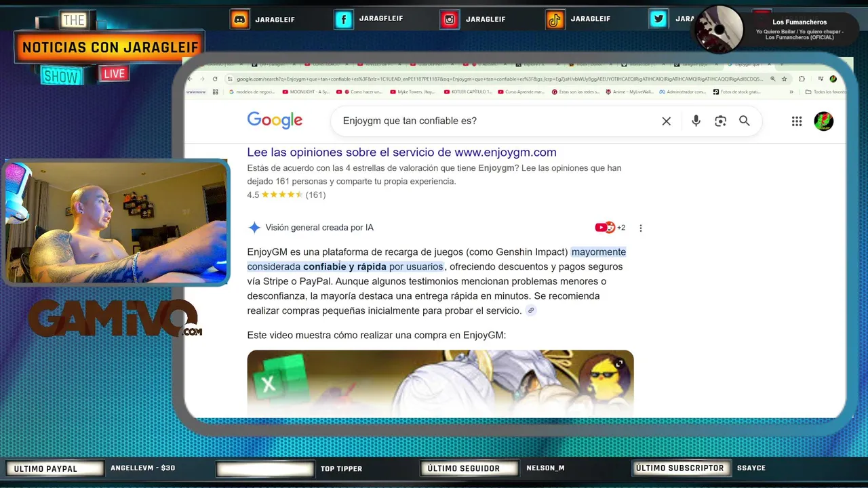Click the Google logo
The height and width of the screenshot is (488, 868).
275,121
